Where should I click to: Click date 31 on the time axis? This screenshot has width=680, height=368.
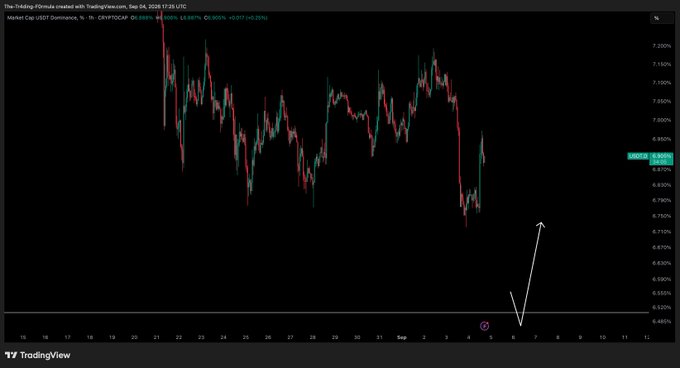point(379,337)
